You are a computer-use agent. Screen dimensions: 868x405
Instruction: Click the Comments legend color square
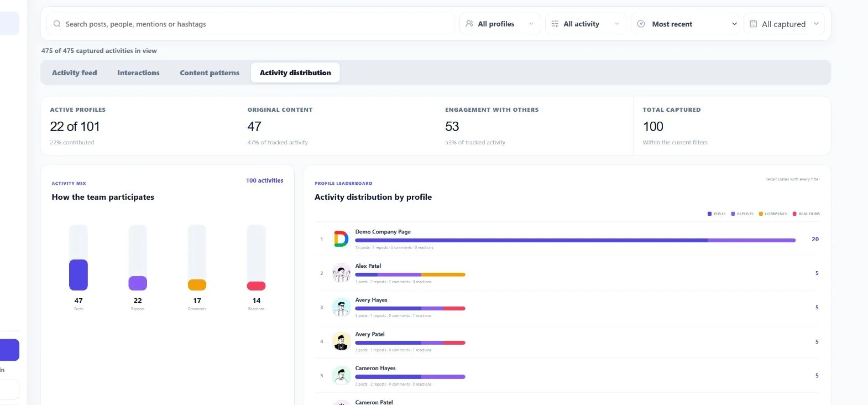click(x=761, y=214)
